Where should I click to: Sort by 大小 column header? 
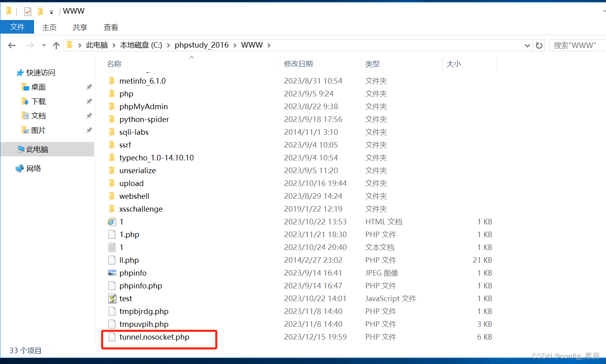[454, 64]
